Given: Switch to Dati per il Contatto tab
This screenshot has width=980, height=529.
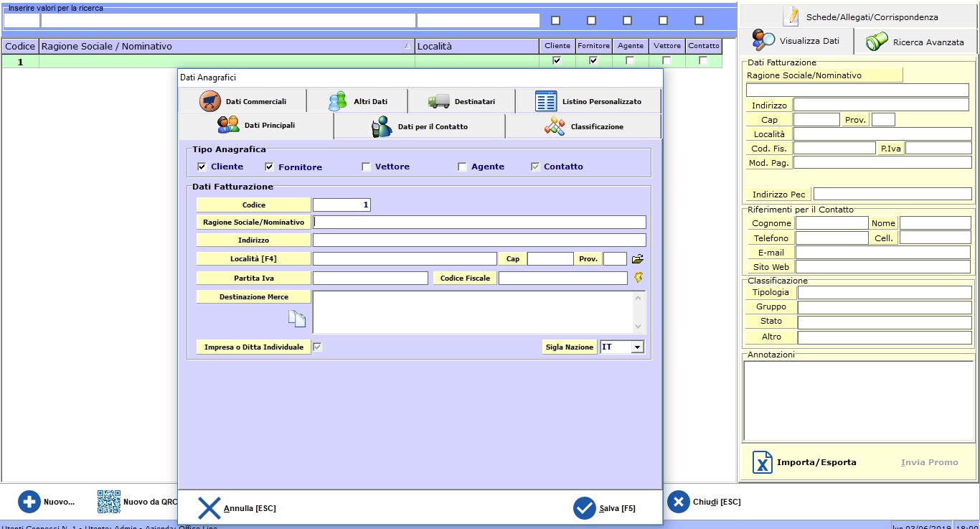Looking at the screenshot, I should (420, 126).
